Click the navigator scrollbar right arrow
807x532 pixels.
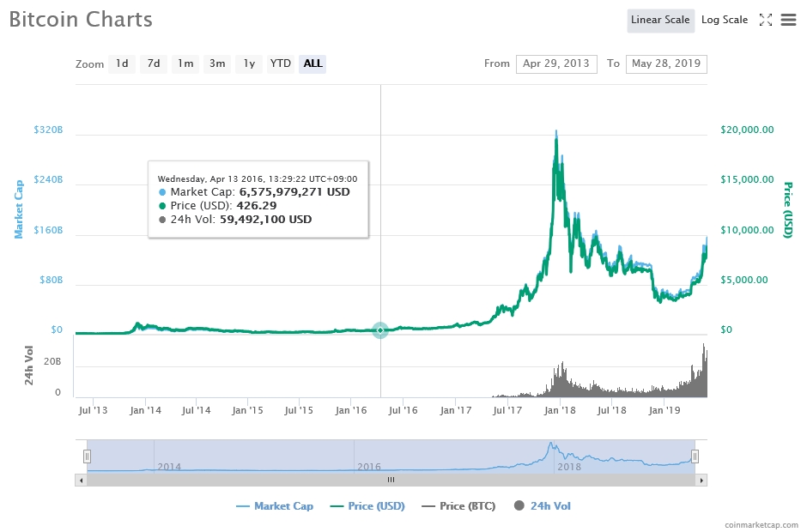(x=702, y=480)
